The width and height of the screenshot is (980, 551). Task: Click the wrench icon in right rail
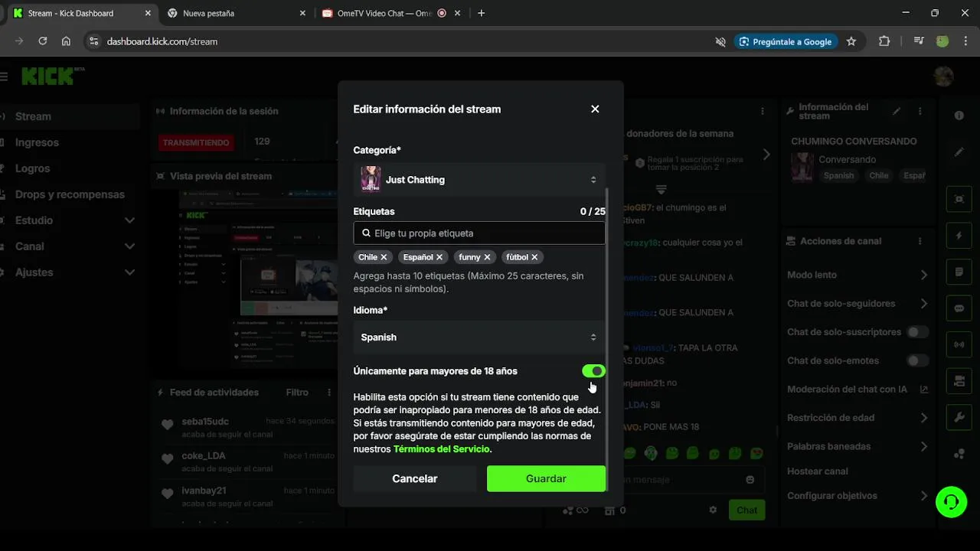(959, 417)
